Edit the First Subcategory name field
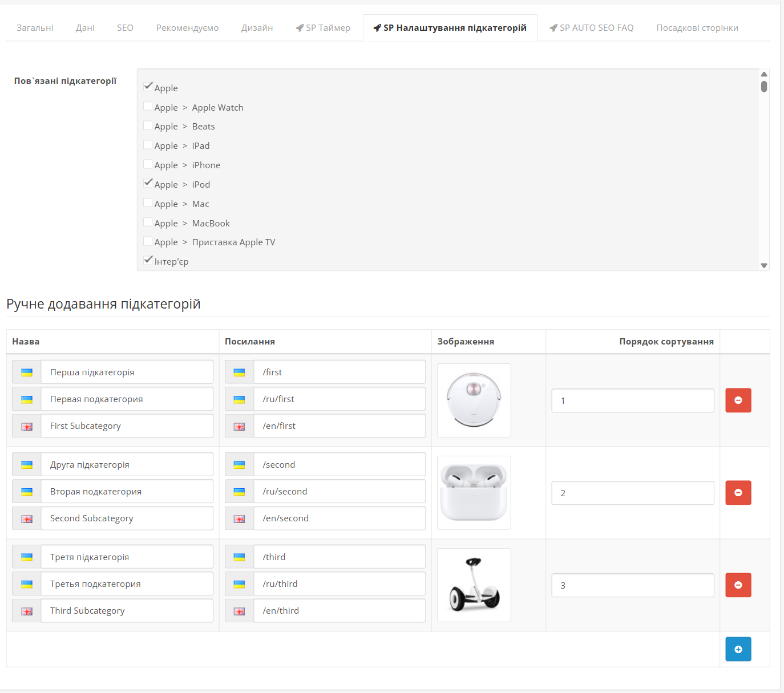Image resolution: width=784 pixels, height=693 pixels. point(127,426)
